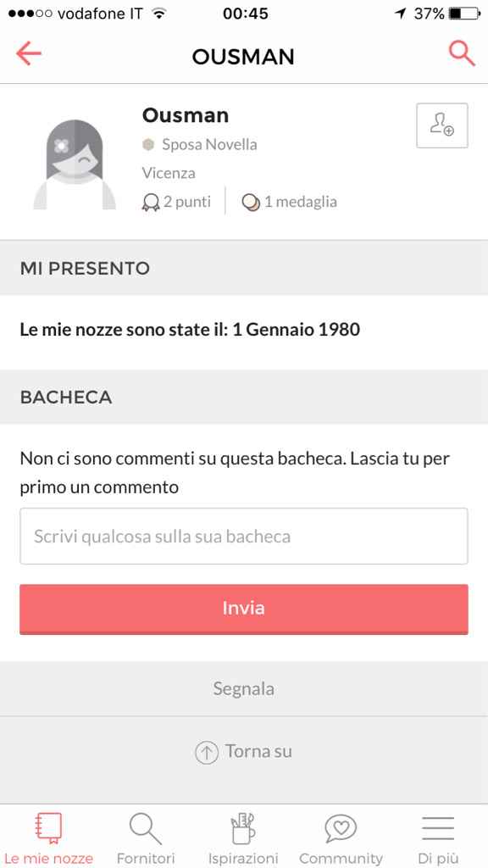Tap the back arrow to leave Ousman's profile
The width and height of the screenshot is (488, 868).
coord(28,53)
